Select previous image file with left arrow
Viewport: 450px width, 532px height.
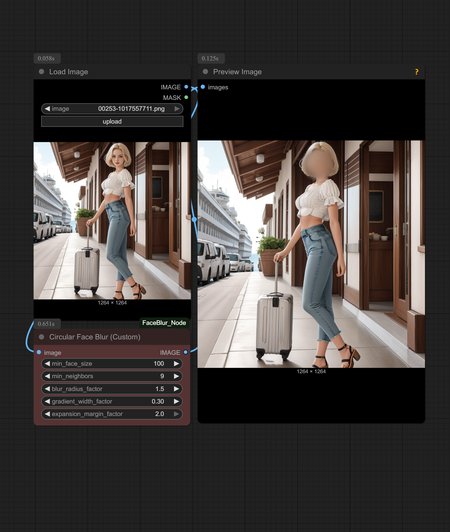click(x=47, y=109)
